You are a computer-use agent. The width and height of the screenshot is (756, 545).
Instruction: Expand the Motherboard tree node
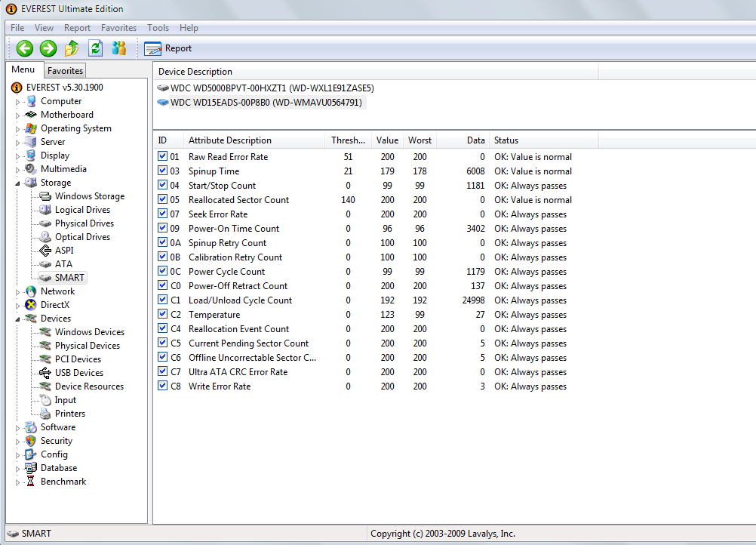click(18, 115)
